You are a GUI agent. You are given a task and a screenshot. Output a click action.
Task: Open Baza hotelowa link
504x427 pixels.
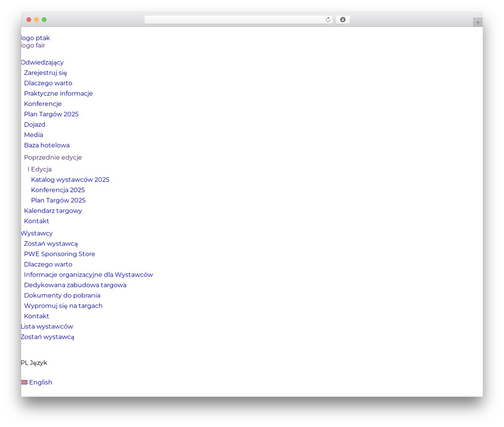point(46,145)
